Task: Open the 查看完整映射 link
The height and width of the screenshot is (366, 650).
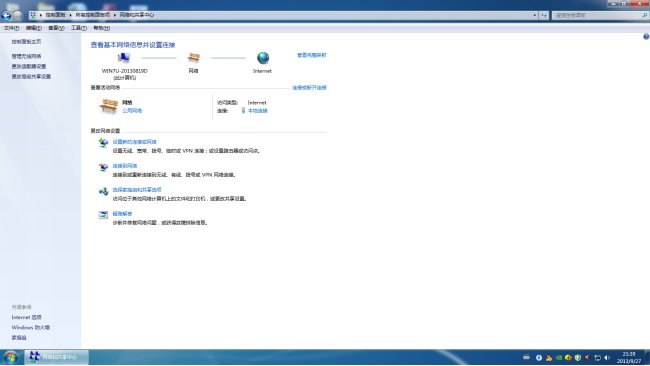Action: 311,55
